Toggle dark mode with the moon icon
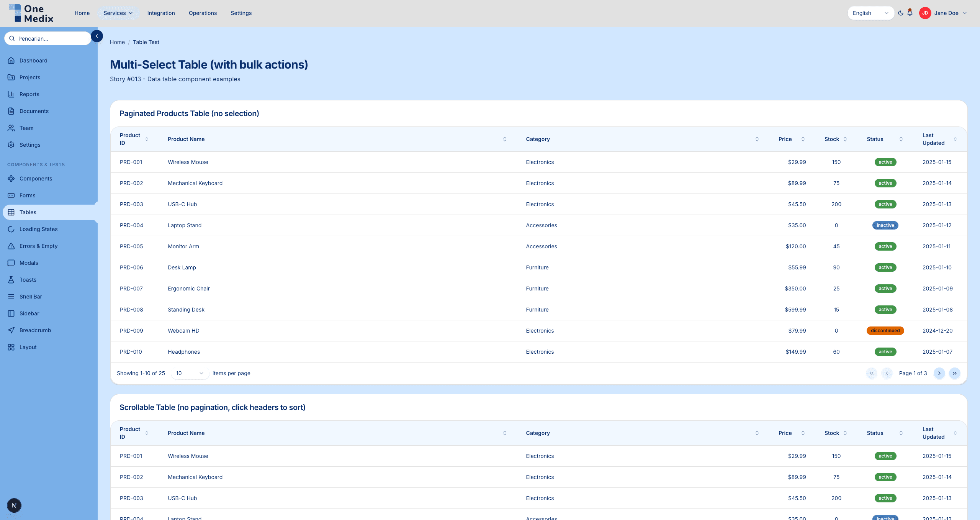This screenshot has height=520, width=980. tap(900, 13)
